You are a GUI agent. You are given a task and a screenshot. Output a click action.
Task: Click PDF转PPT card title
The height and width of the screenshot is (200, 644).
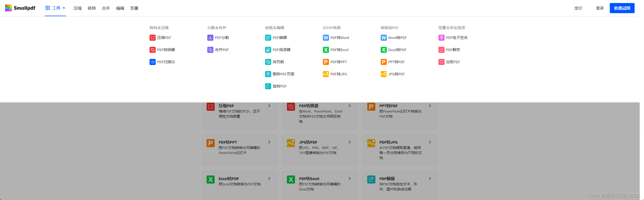click(x=228, y=142)
